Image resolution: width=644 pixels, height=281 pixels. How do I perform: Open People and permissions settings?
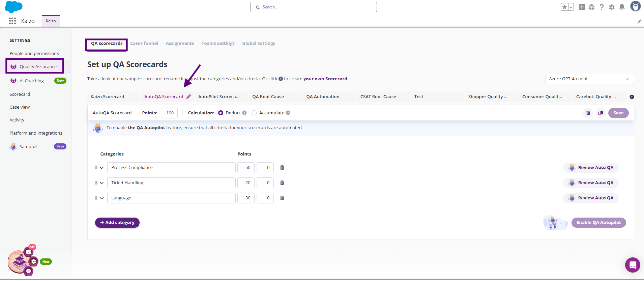pyautogui.click(x=34, y=54)
